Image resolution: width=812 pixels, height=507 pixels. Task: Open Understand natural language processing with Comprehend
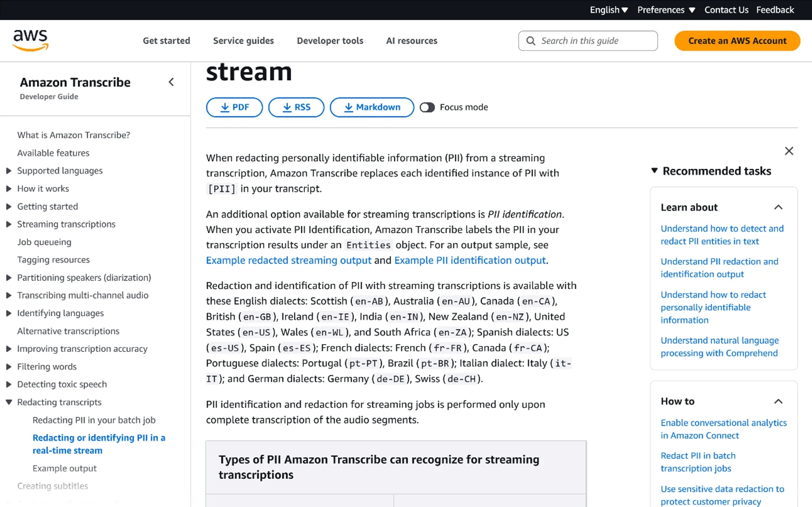coord(719,346)
